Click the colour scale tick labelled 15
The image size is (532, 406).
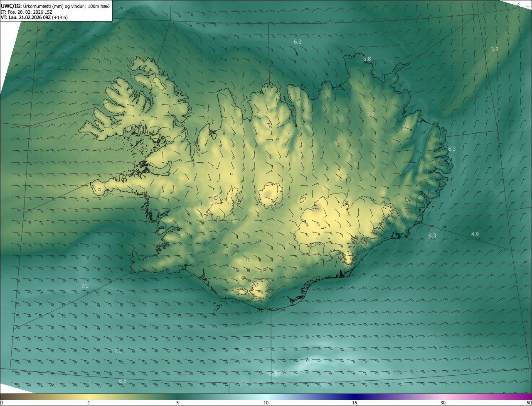pos(355,403)
